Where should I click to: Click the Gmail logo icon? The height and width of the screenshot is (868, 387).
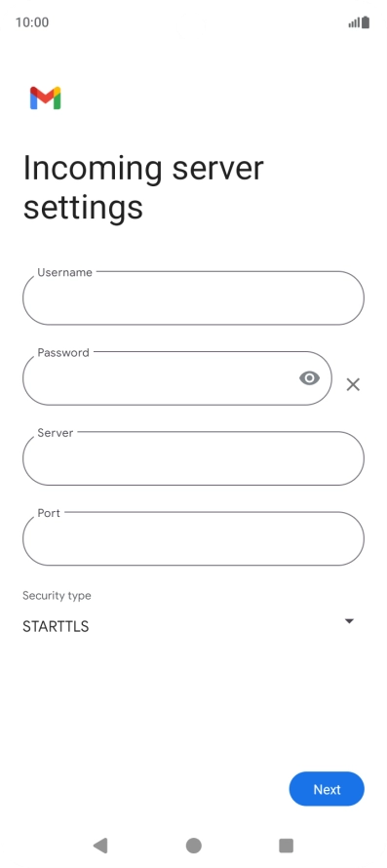tap(46, 98)
